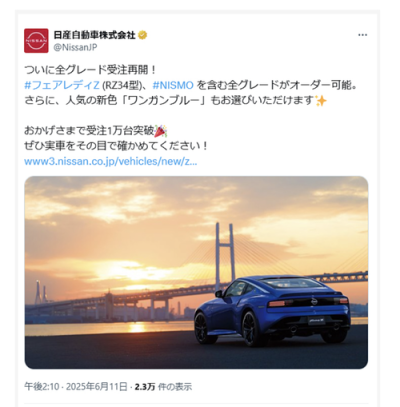Image resolution: width=400 pixels, height=407 pixels.
Task: Click the gold verified badge
Action: pos(143,35)
